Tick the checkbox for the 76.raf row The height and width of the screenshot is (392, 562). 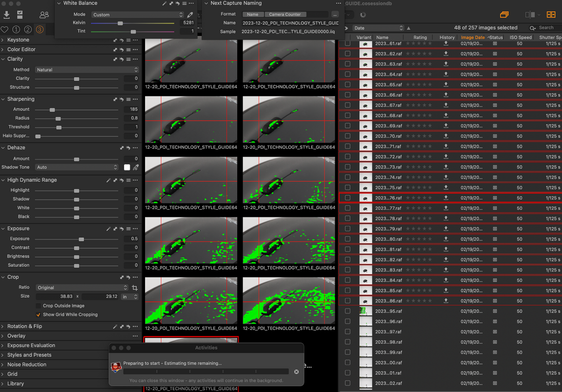(x=347, y=198)
